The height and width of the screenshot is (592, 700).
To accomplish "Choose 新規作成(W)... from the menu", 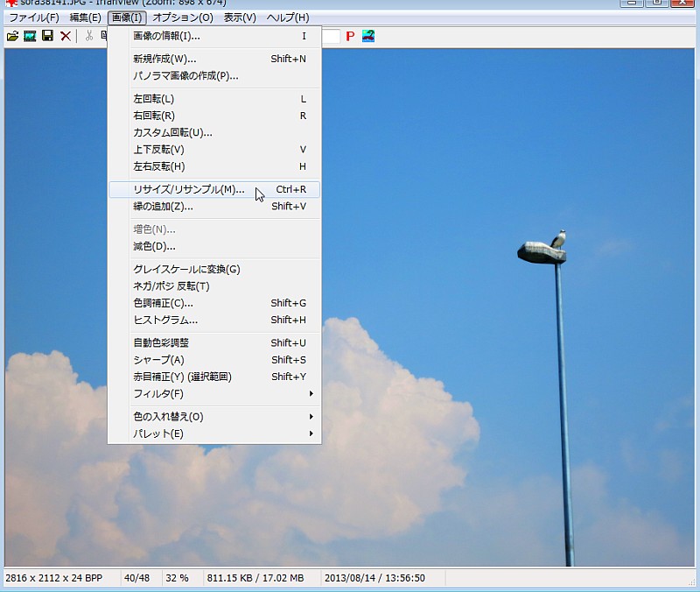I will (214, 59).
